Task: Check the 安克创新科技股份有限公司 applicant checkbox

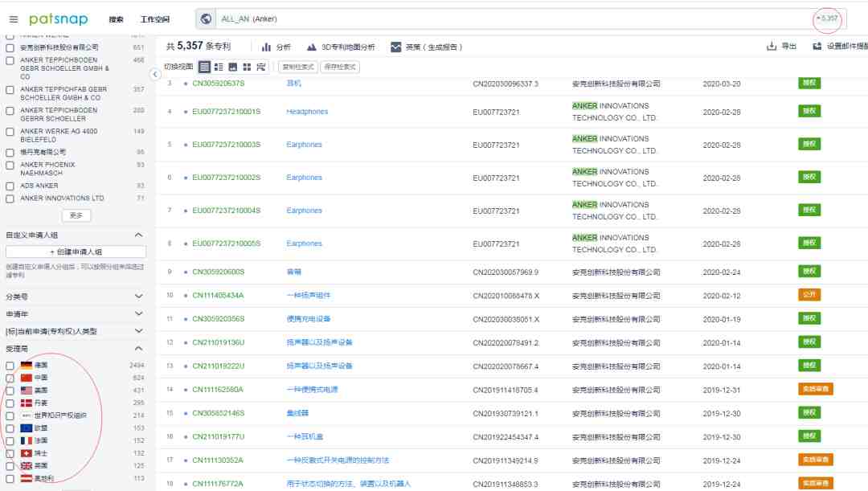Action: point(10,48)
